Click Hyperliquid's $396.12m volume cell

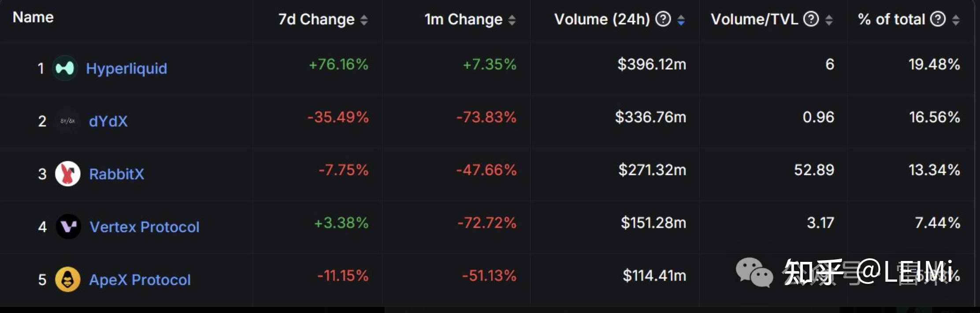pos(651,64)
